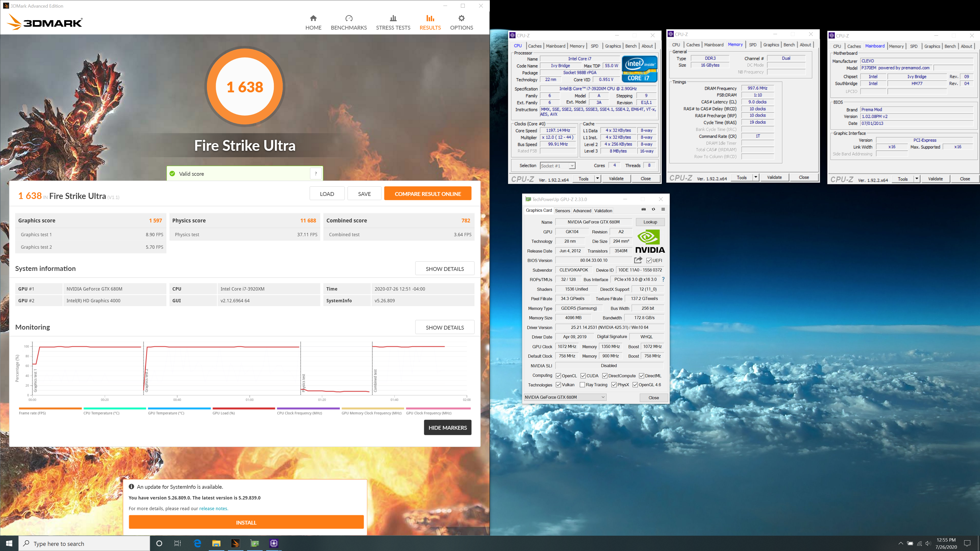Screen dimensions: 980x551
Task: Select the RESULTS navigation icon
Action: pyautogui.click(x=430, y=18)
